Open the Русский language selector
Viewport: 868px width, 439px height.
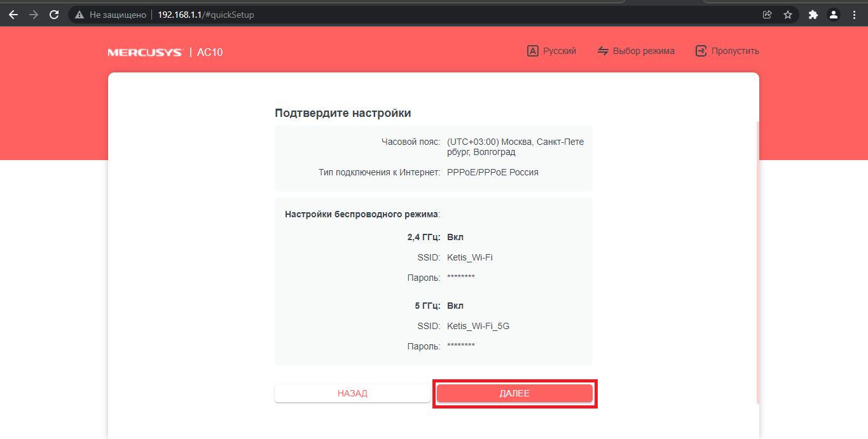point(560,51)
